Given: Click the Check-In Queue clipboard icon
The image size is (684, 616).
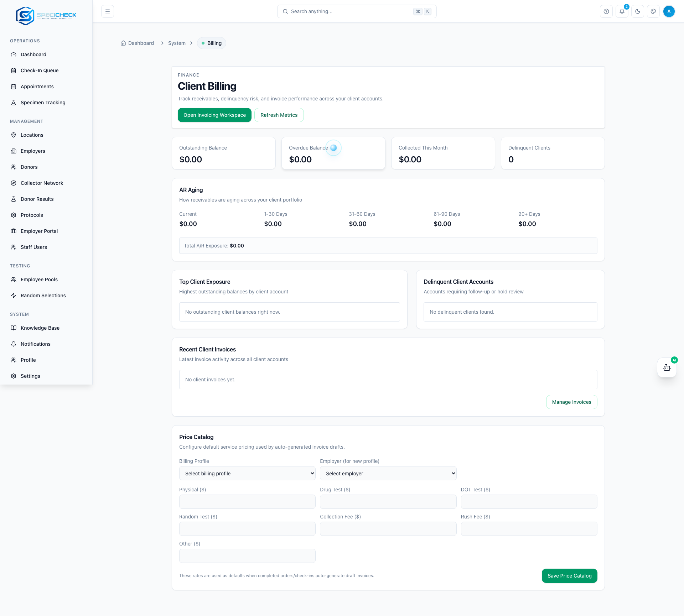Looking at the screenshot, I should [x=14, y=71].
